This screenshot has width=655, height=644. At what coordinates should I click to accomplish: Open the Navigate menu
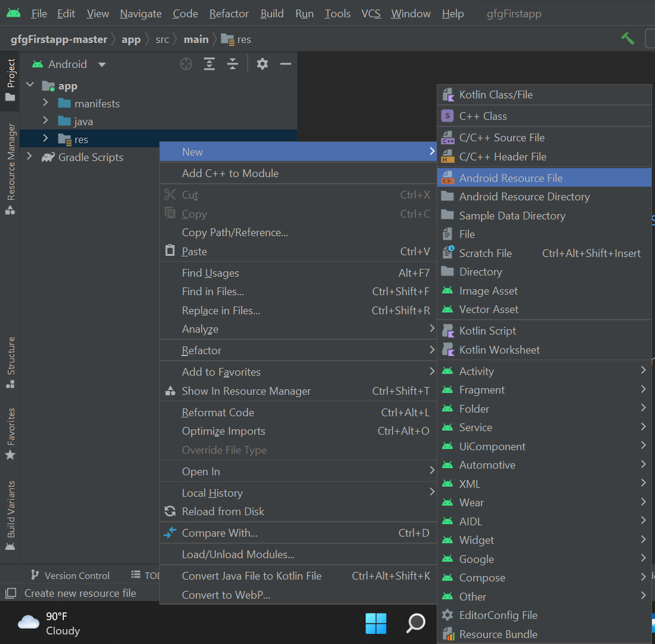coord(141,14)
